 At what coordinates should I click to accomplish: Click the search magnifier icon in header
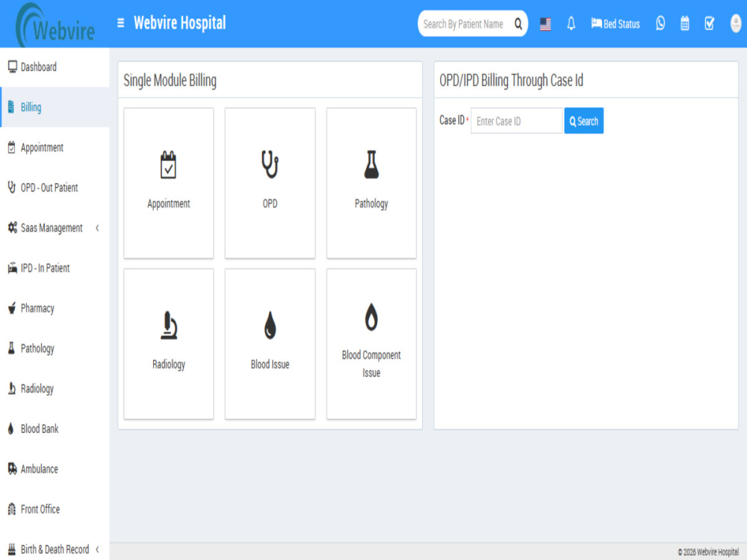[518, 24]
